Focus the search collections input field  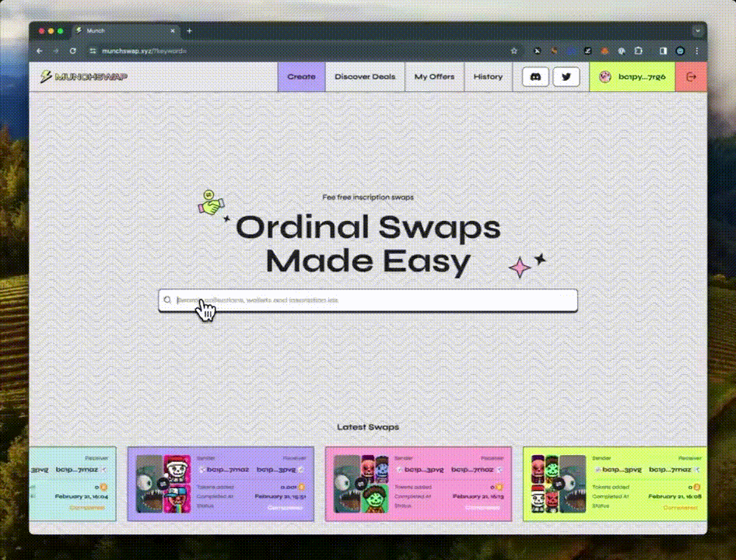click(x=368, y=300)
